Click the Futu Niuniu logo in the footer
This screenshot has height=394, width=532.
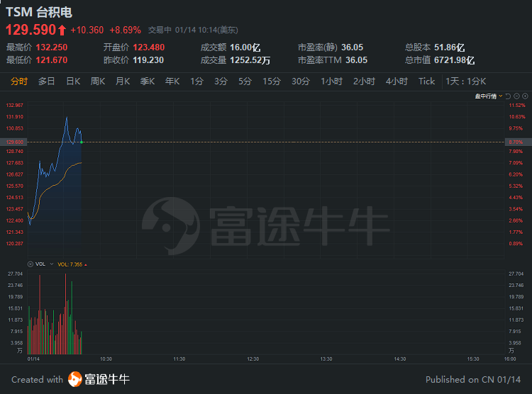[x=99, y=379]
